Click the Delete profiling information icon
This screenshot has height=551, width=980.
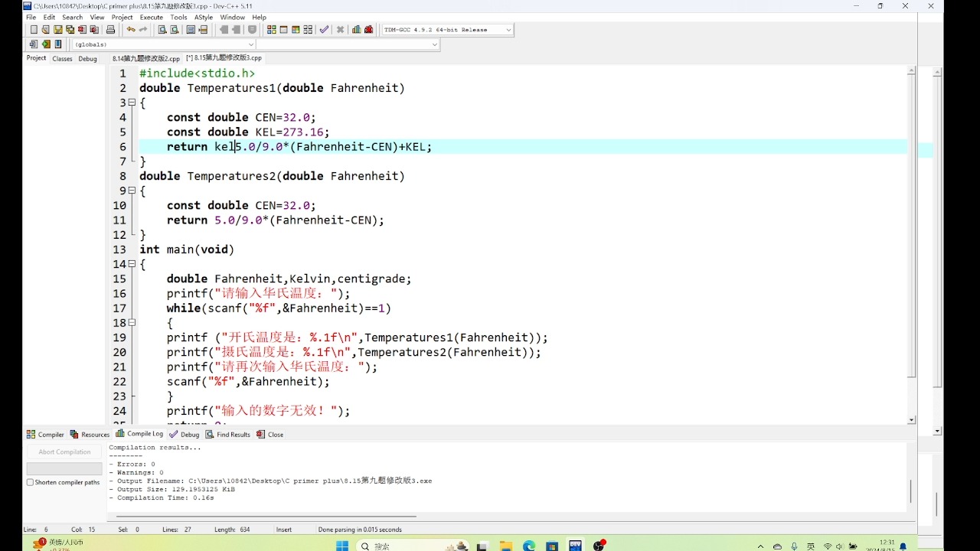point(369,30)
